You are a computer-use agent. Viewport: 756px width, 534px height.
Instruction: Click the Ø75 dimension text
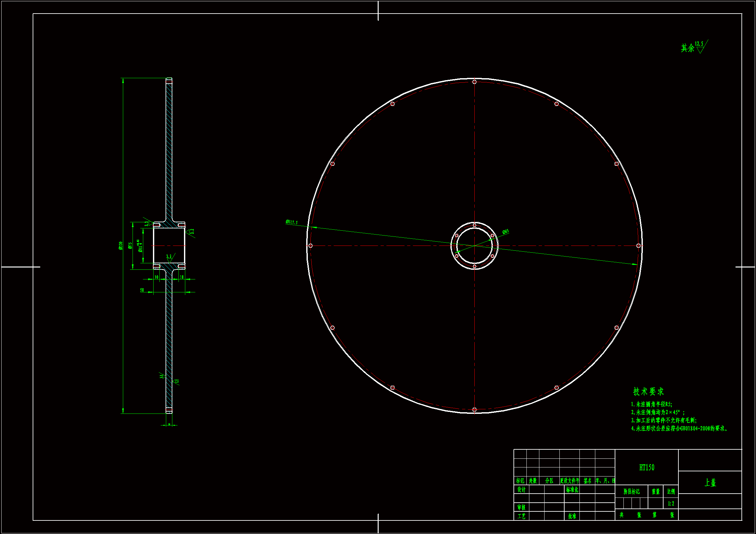[x=130, y=246]
